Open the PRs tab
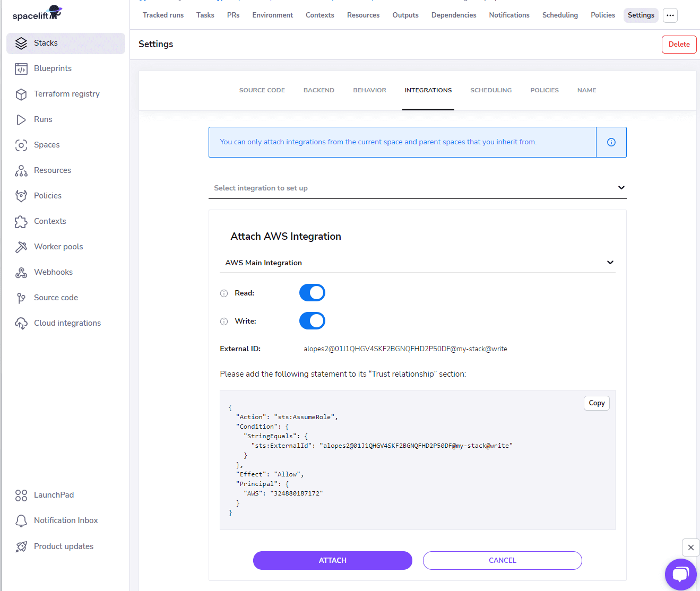The height and width of the screenshot is (591, 700). pyautogui.click(x=234, y=15)
